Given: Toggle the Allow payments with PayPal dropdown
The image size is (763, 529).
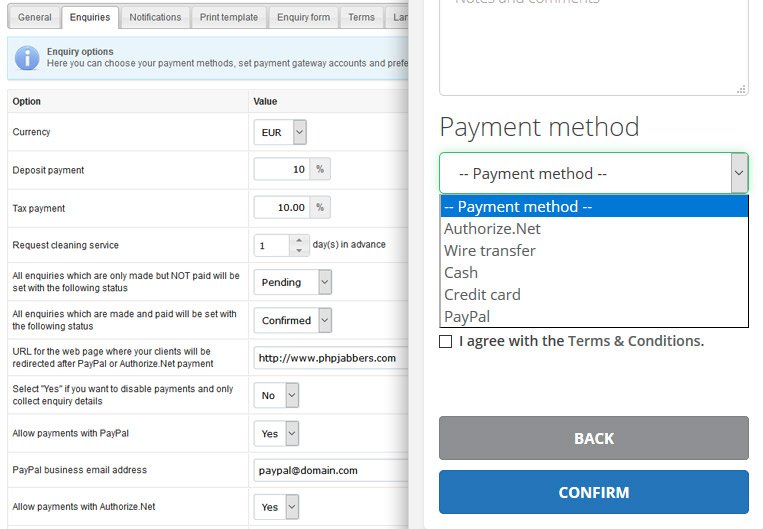Looking at the screenshot, I should click(276, 434).
